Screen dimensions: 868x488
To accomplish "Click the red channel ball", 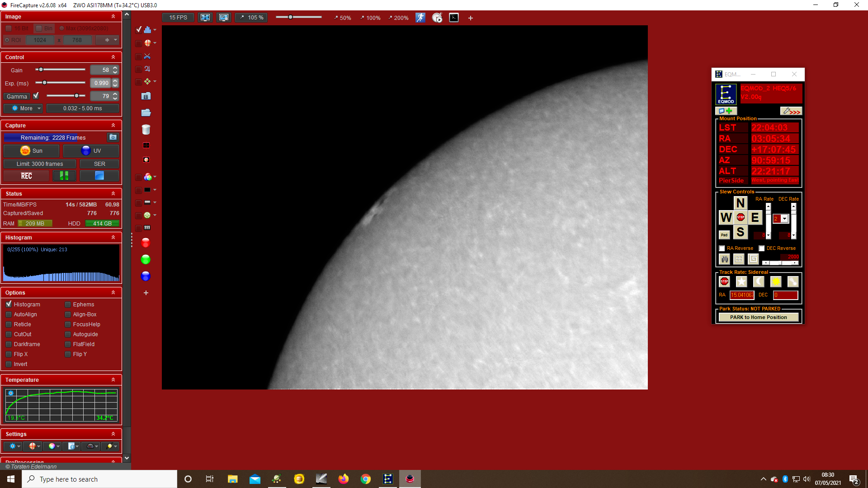I will (x=146, y=243).
